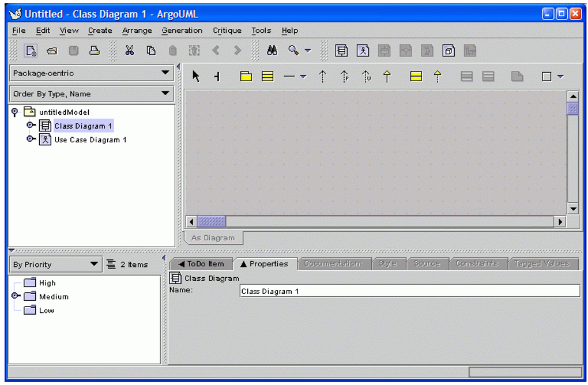The height and width of the screenshot is (385, 588).
Task: Switch to the ToDo Item tab
Action: pos(201,264)
